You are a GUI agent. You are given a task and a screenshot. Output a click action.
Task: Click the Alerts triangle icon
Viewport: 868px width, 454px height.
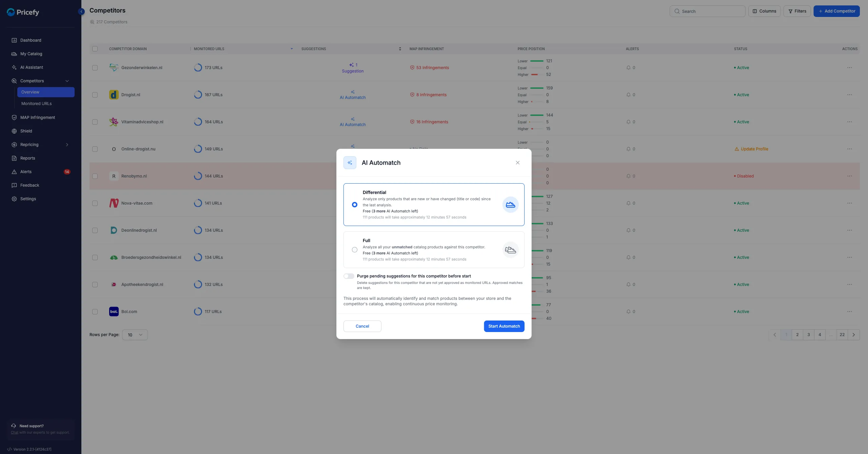[14, 172]
